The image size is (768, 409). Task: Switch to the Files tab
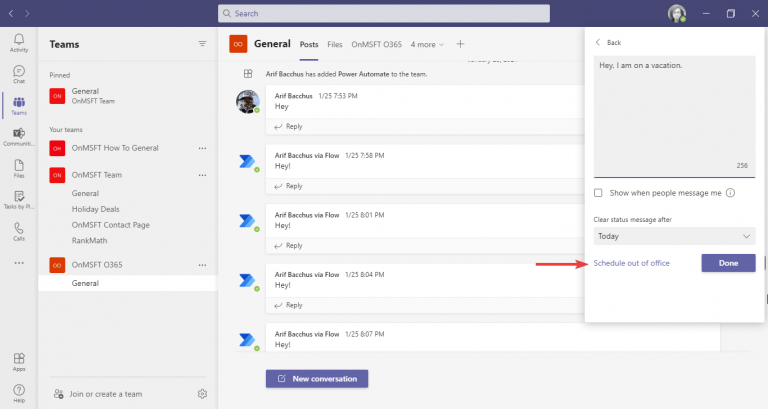pyautogui.click(x=334, y=44)
